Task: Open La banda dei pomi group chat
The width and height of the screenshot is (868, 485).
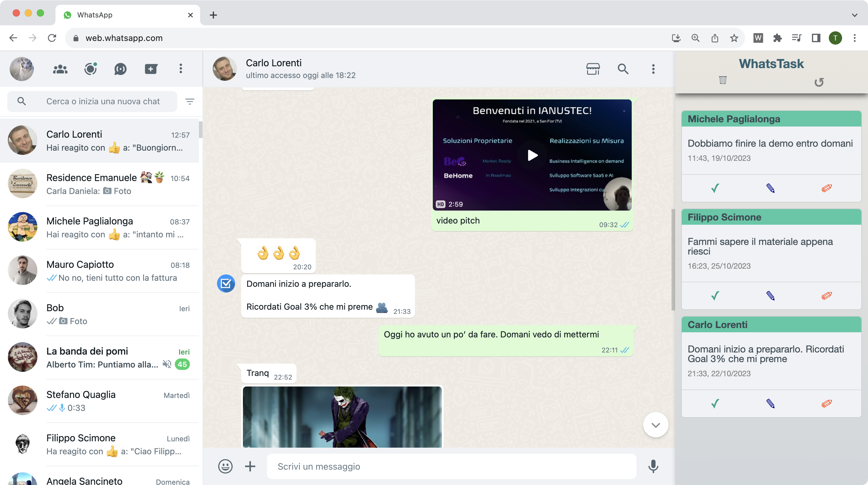Action: click(x=99, y=358)
